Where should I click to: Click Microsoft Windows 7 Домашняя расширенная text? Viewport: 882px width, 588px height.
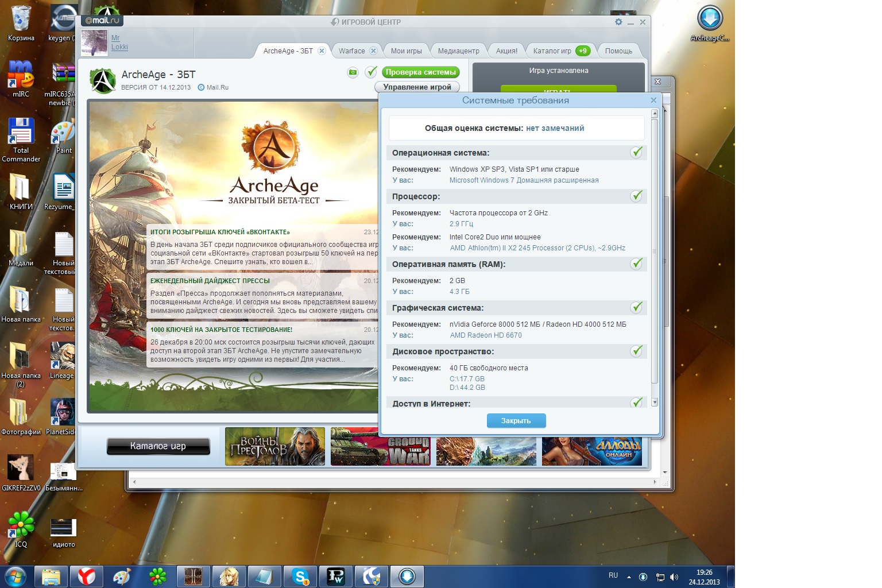(x=524, y=180)
